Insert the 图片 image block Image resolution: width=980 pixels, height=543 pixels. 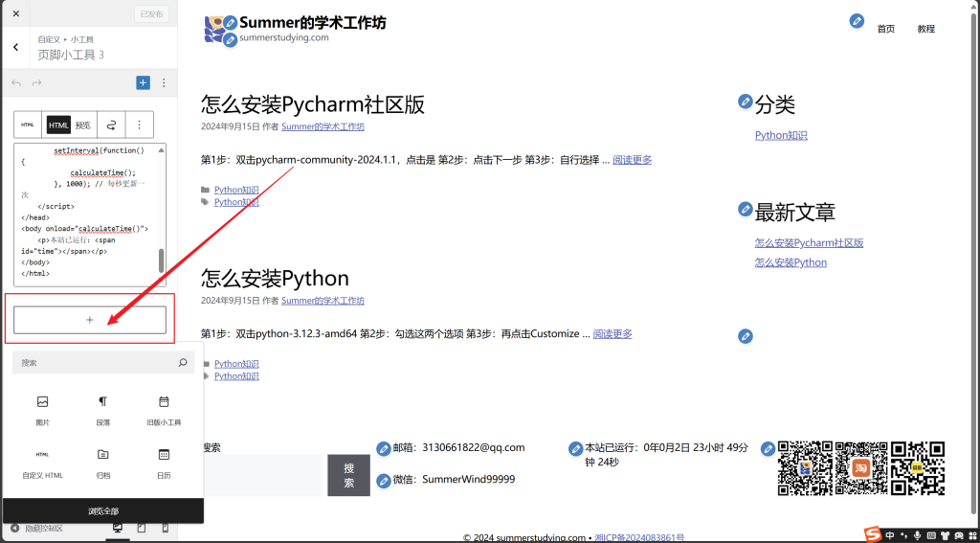[x=42, y=411]
